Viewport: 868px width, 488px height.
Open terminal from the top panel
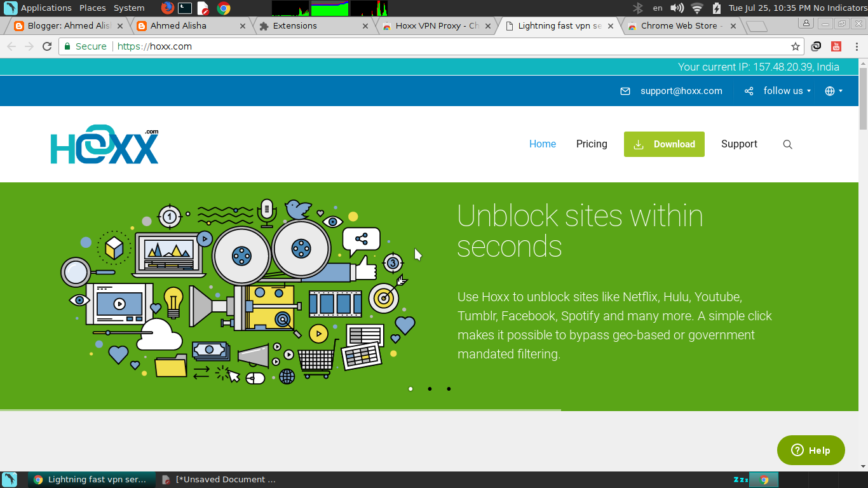point(185,8)
